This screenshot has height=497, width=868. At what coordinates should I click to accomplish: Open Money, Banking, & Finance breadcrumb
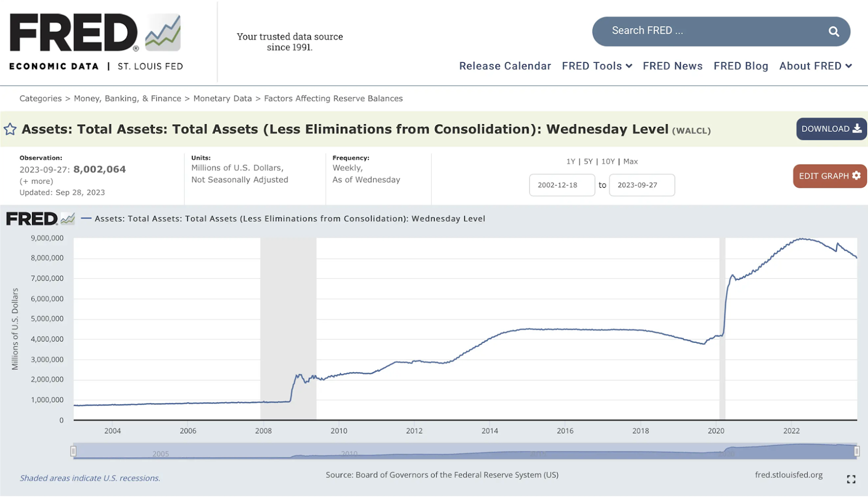click(x=127, y=99)
